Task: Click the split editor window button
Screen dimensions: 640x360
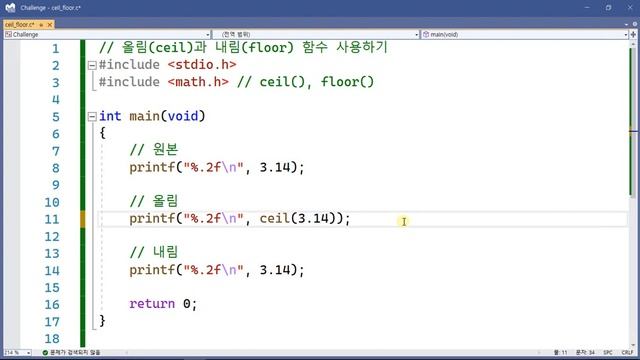Action: 633,35
